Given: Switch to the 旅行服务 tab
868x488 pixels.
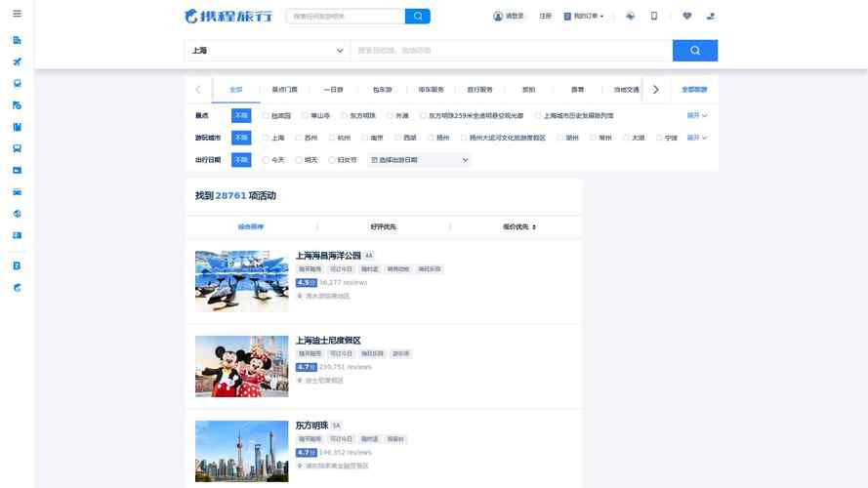Looking at the screenshot, I should tap(479, 89).
